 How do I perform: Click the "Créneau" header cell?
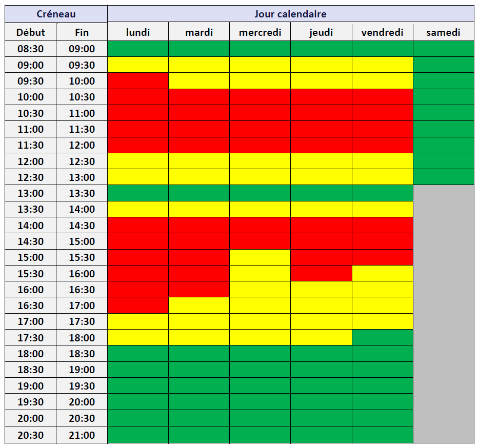[56, 14]
